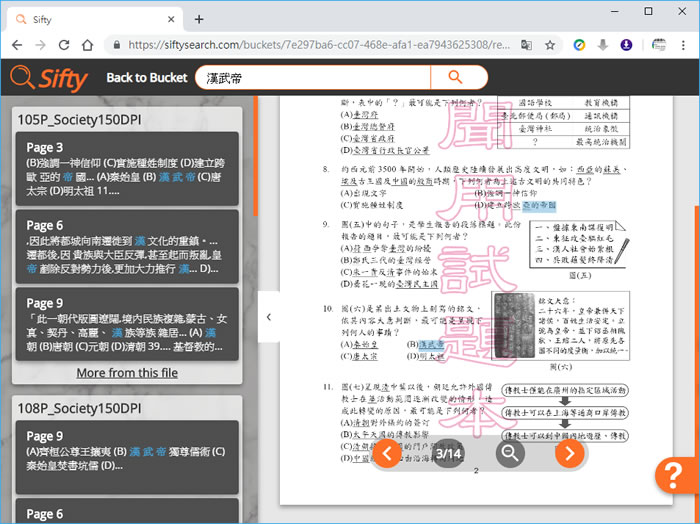The image size is (700, 524).
Task: Click the zoom magnifier in viewer toolbar
Action: pos(509,453)
